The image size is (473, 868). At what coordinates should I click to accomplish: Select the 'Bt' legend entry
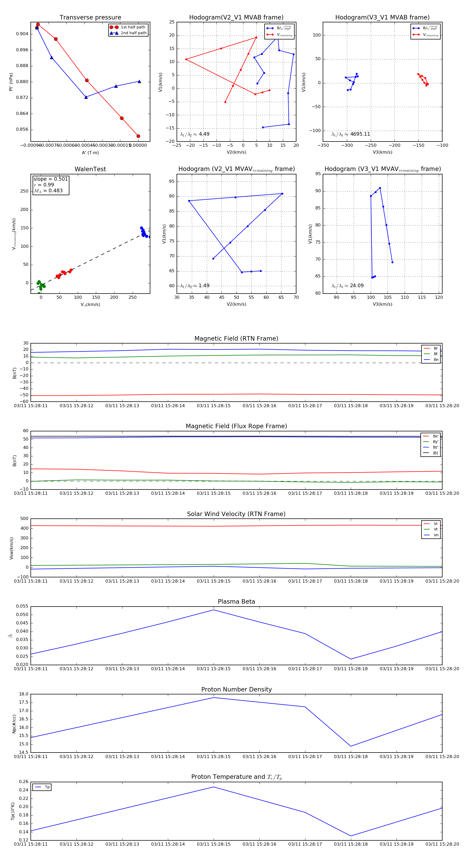(431, 354)
